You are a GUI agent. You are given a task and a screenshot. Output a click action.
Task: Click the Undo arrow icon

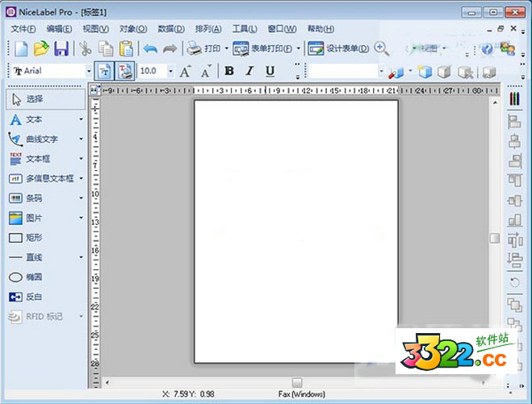click(150, 49)
